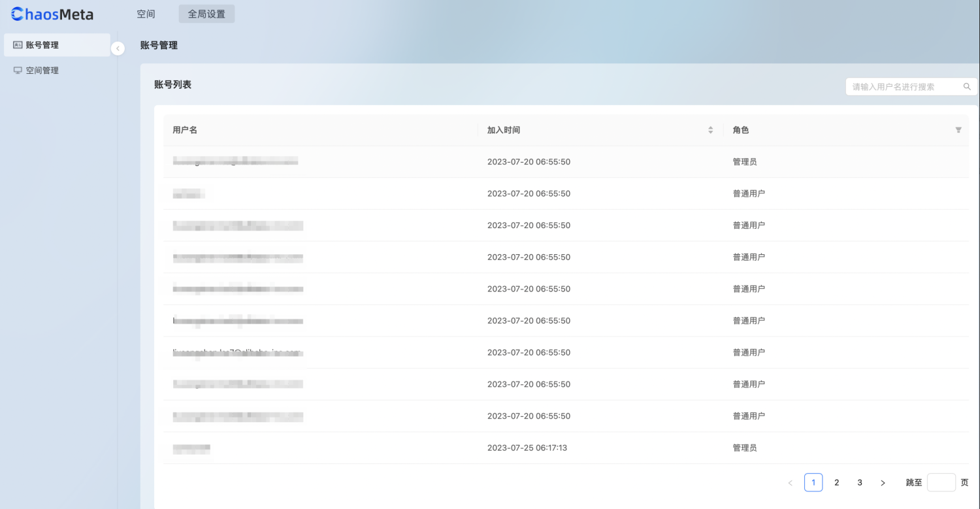
Task: Click the 加入时间 column header label
Action: [x=504, y=130]
